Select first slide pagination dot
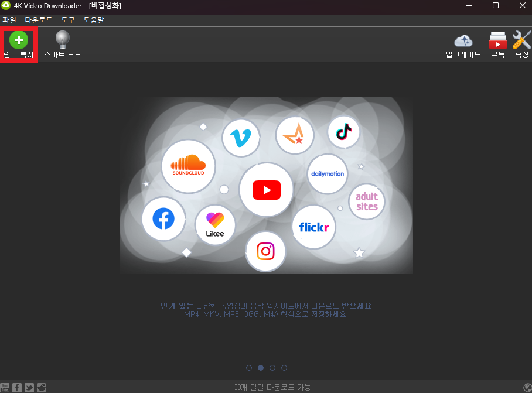 coord(249,368)
